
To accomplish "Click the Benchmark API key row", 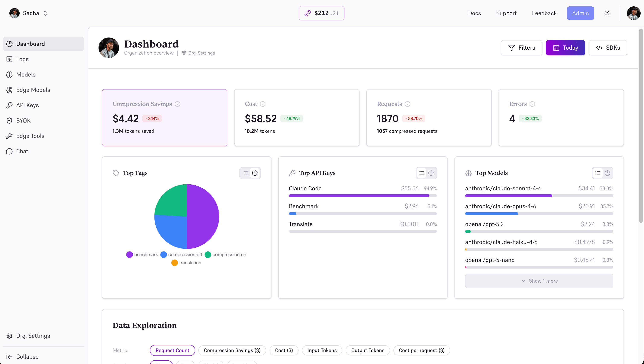I will (363, 209).
